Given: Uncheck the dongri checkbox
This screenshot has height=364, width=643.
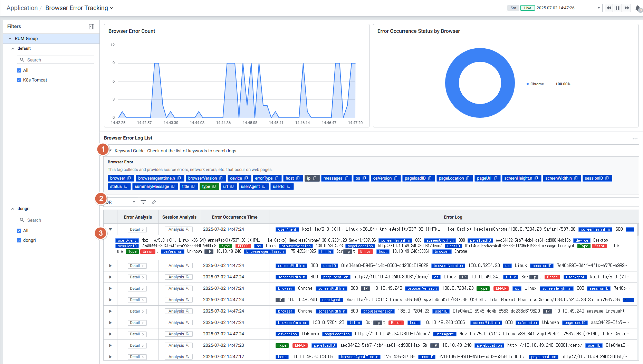Looking at the screenshot, I should (x=19, y=240).
